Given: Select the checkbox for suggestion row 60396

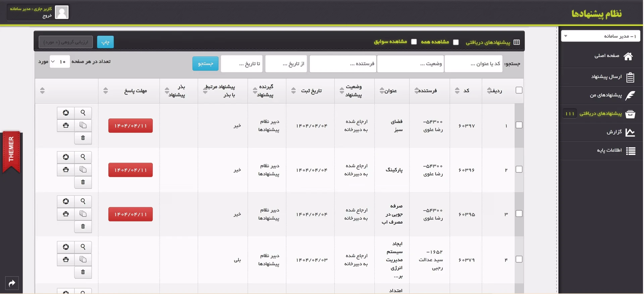Looking at the screenshot, I should (519, 170).
